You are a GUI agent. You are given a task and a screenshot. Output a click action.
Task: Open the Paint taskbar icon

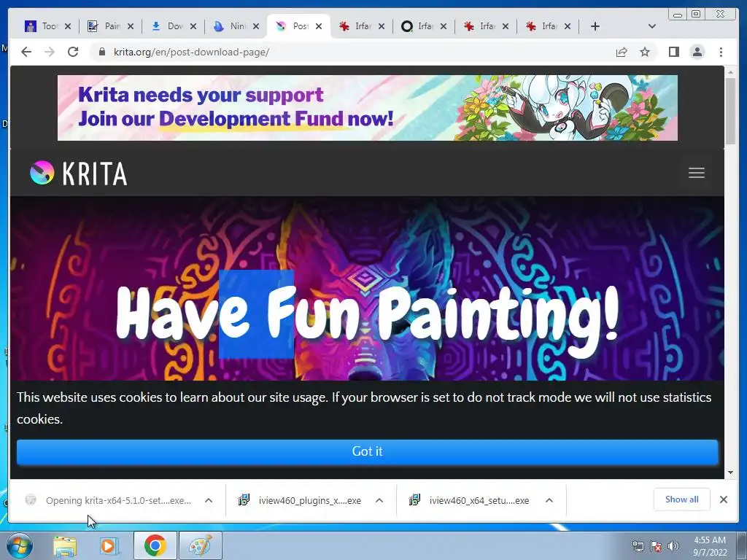coord(201,545)
